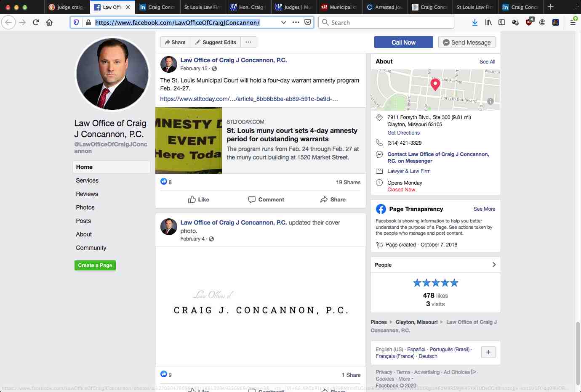
Task: View the 9 reactions on cover photo post
Action: 166,374
